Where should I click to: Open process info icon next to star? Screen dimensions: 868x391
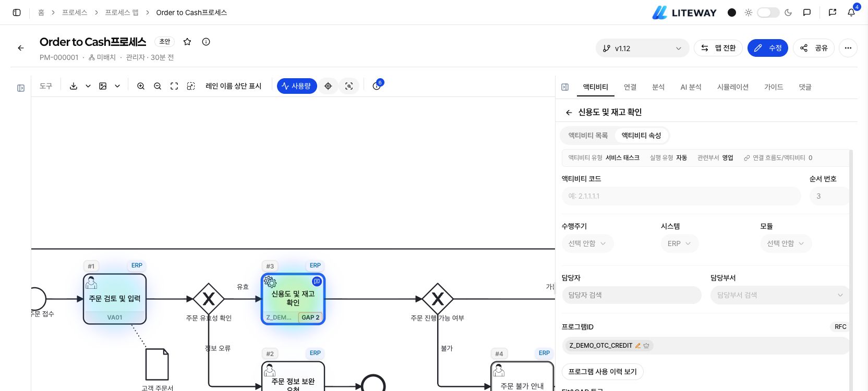(206, 42)
